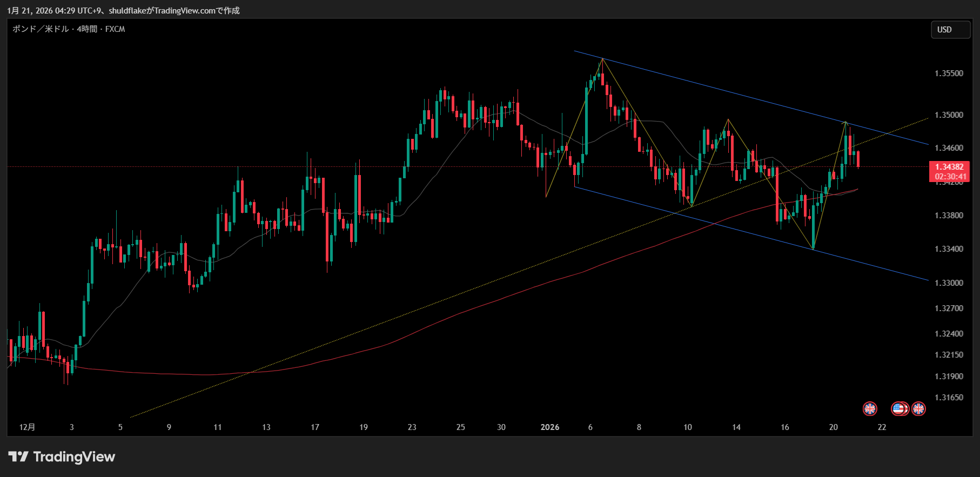Image resolution: width=980 pixels, height=477 pixels.
Task: Click the 12月 label on the time axis
Action: [x=27, y=427]
